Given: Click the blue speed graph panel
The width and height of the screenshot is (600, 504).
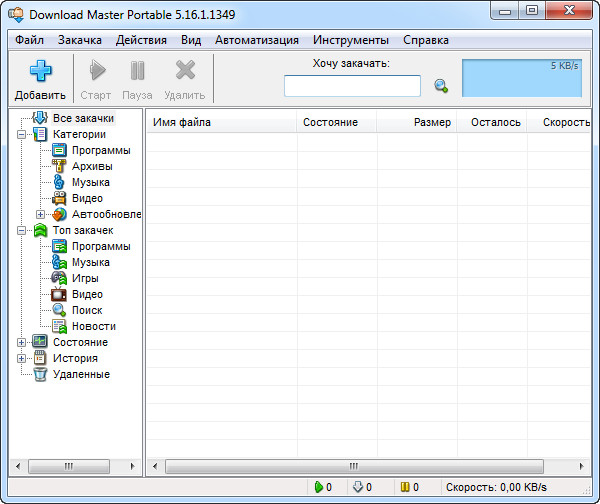Looking at the screenshot, I should [521, 77].
